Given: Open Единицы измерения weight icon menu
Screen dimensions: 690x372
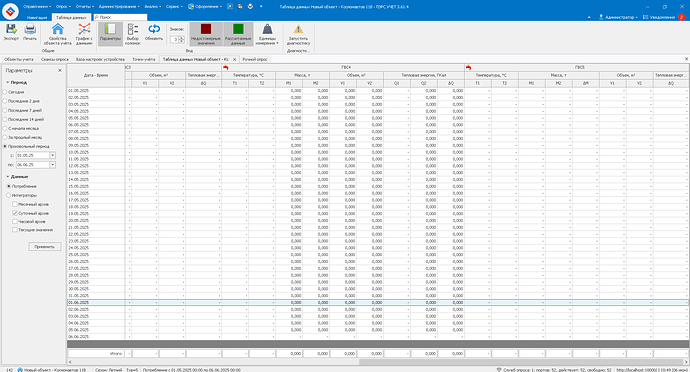Looking at the screenshot, I should (x=267, y=29).
